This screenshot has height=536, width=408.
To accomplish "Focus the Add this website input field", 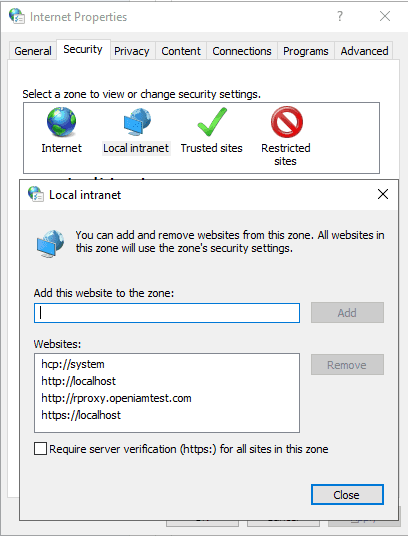I will tap(167, 313).
